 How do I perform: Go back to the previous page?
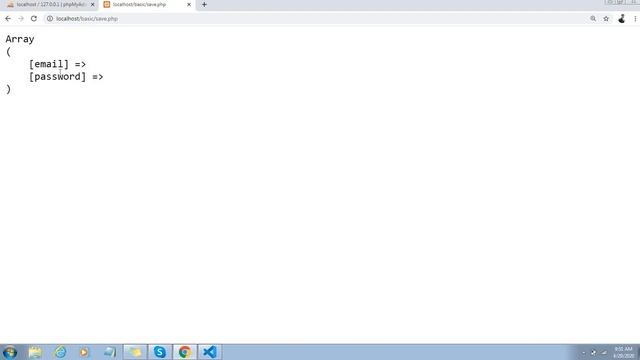[8, 18]
